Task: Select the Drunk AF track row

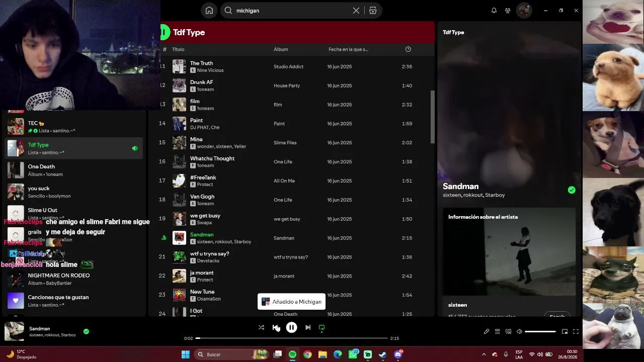Action: (x=292, y=85)
